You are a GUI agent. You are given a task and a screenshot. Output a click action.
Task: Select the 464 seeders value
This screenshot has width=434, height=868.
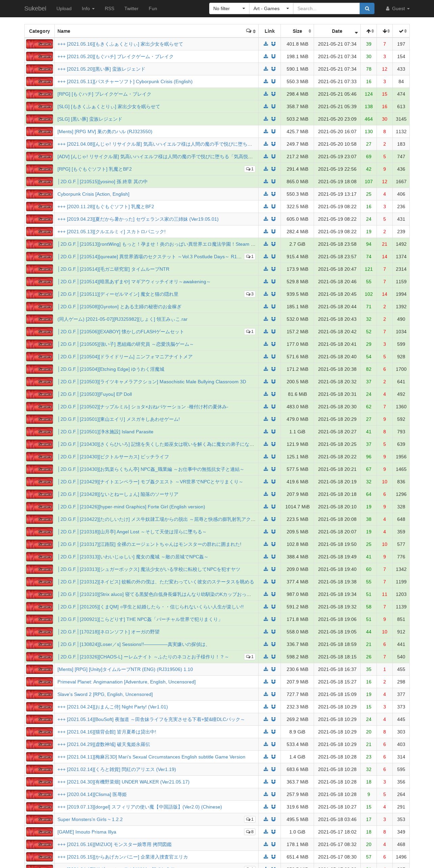pos(369,119)
